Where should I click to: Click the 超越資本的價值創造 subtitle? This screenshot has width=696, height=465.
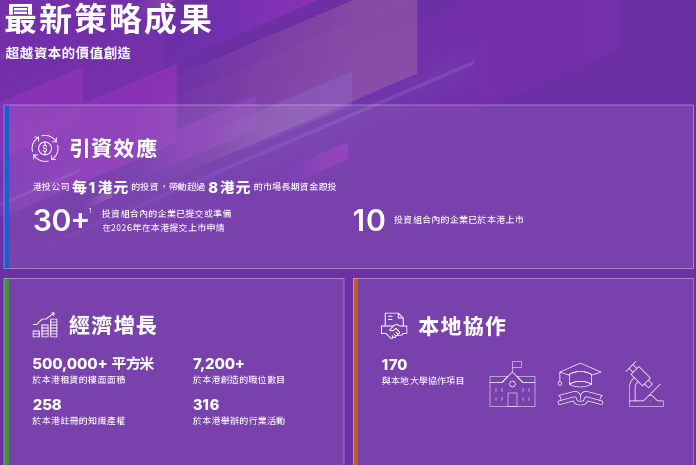68,53
